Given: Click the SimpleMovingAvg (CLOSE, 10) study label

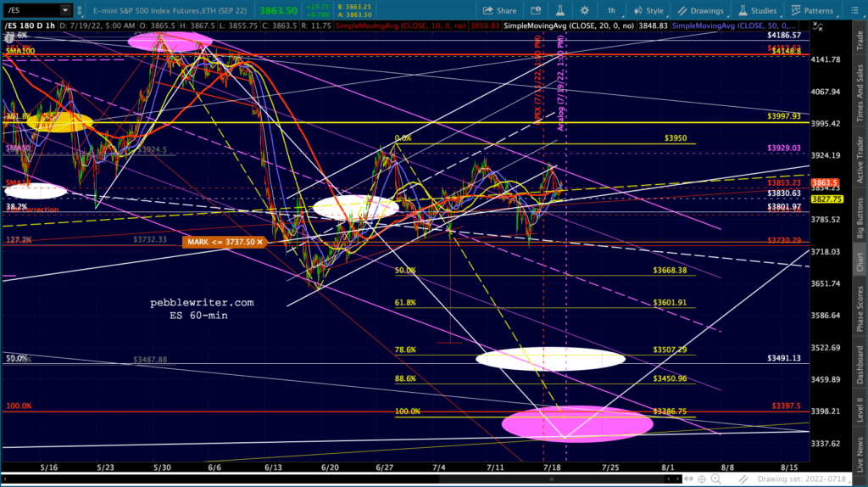Looking at the screenshot, I should click(401, 26).
